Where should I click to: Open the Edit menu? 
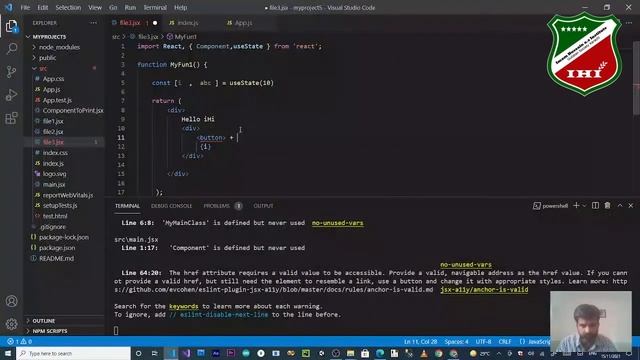coord(42,7)
